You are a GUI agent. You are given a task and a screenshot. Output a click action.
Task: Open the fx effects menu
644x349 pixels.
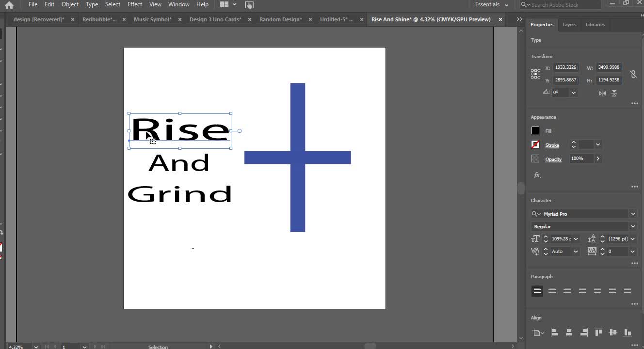pos(537,175)
